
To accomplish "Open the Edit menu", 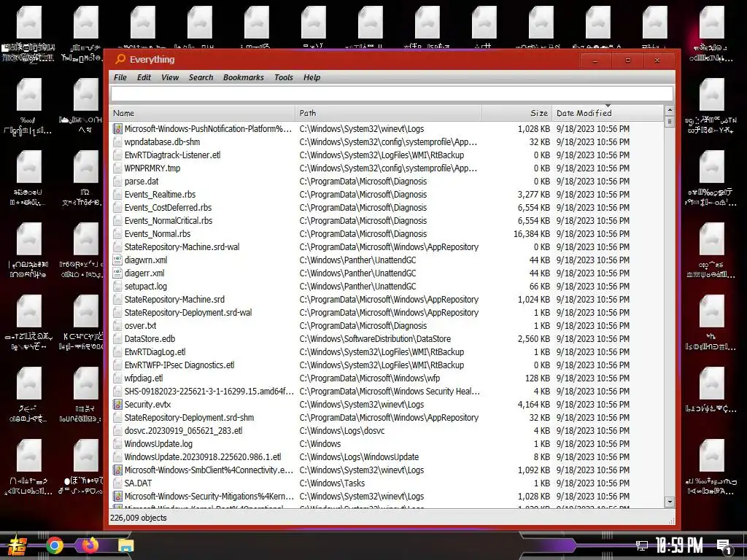I will pos(144,77).
